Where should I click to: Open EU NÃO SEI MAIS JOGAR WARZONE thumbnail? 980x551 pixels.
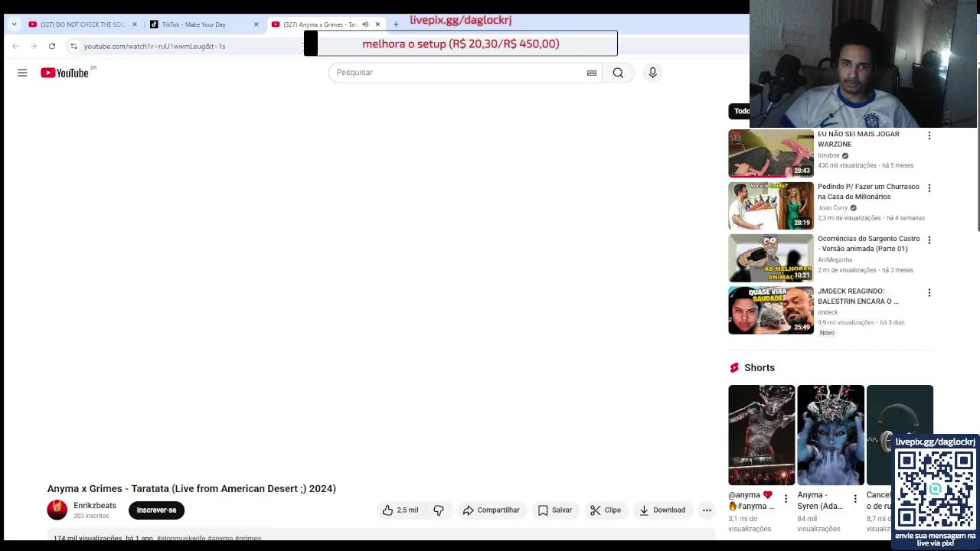coord(771,154)
